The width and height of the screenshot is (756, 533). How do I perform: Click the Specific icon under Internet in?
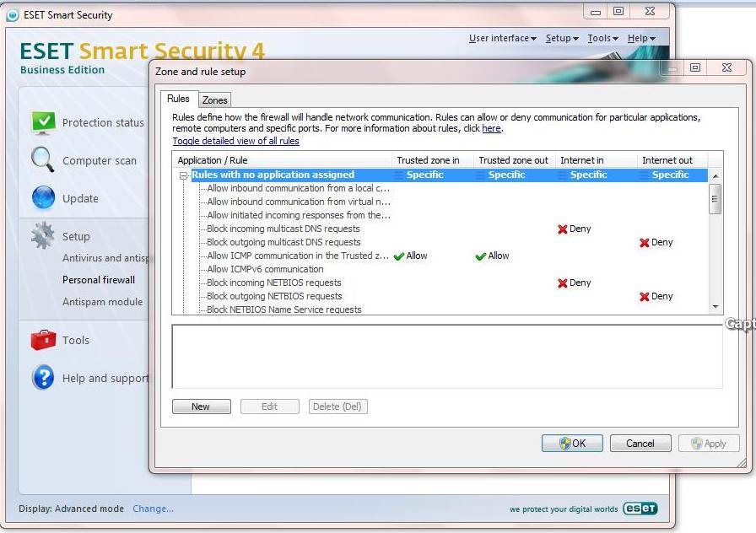(x=563, y=175)
